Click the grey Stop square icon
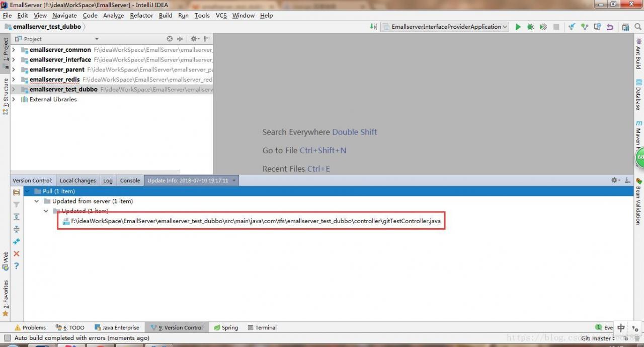Image resolution: width=644 pixels, height=347 pixels. pos(556,27)
